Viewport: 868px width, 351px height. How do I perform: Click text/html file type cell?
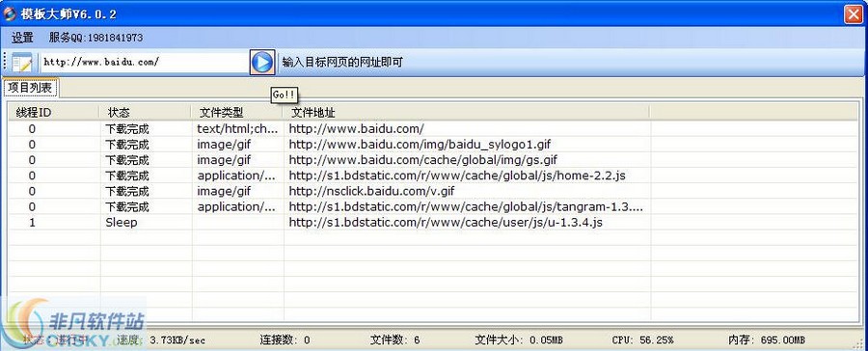tap(237, 129)
